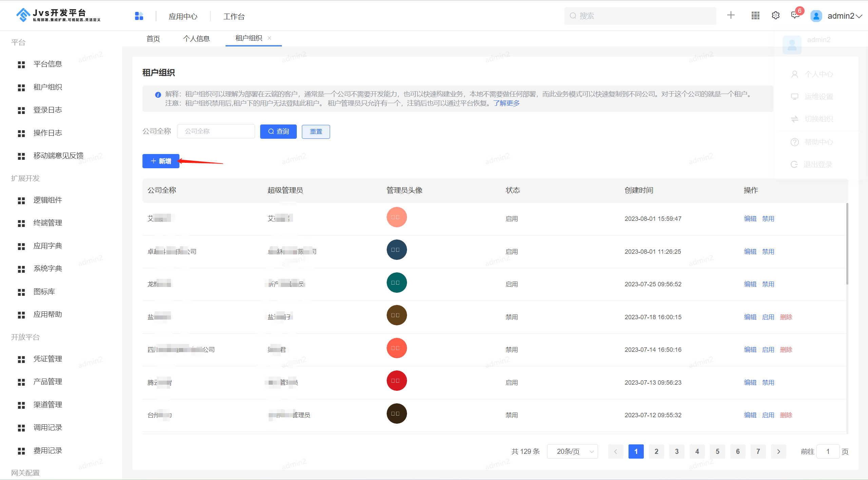
Task: Open the blue app grid icon
Action: pos(139,16)
